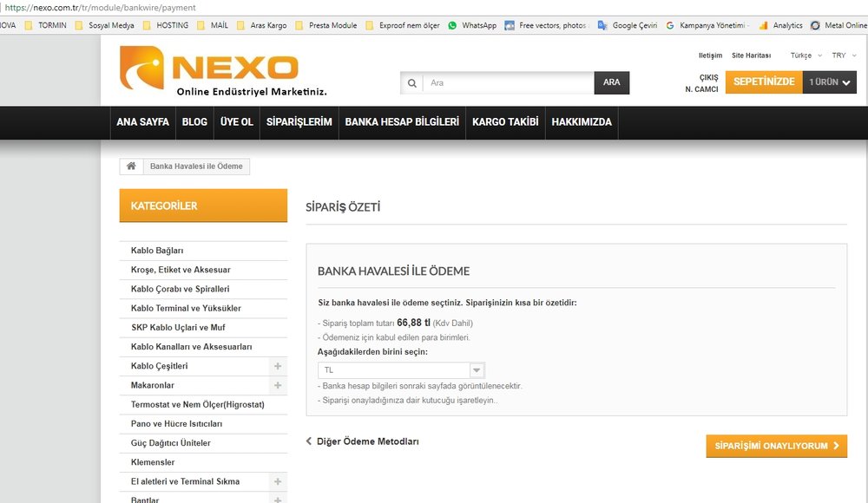Screen dimensions: 868x503
Task: Open the SİPARİŞLERİM menu item
Action: (x=299, y=122)
